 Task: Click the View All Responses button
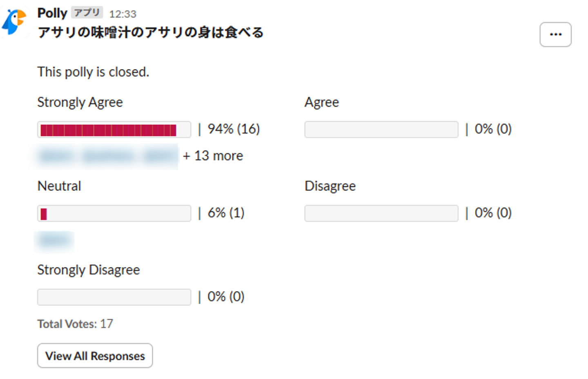95,356
